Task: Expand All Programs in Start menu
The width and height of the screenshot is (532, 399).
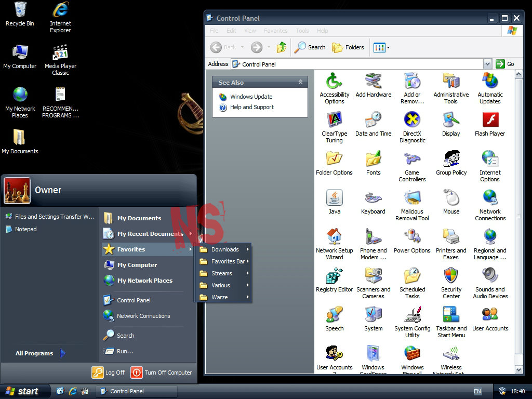Action: point(40,353)
